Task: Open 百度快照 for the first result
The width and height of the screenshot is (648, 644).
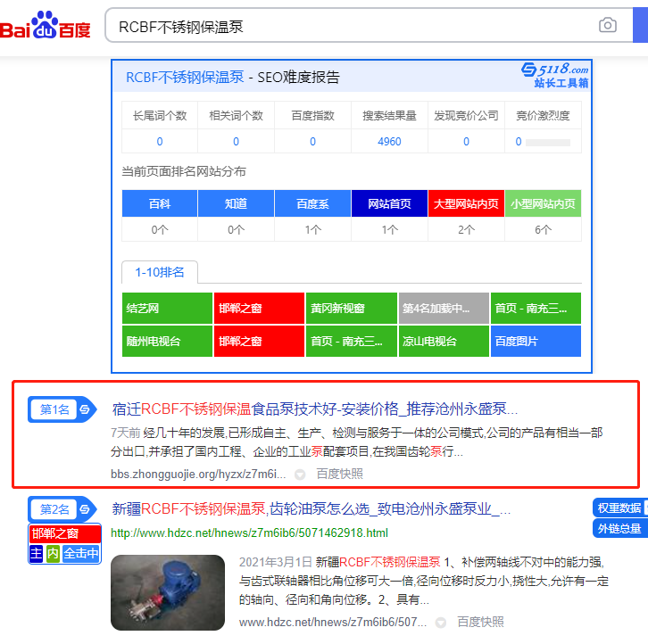Action: [340, 474]
